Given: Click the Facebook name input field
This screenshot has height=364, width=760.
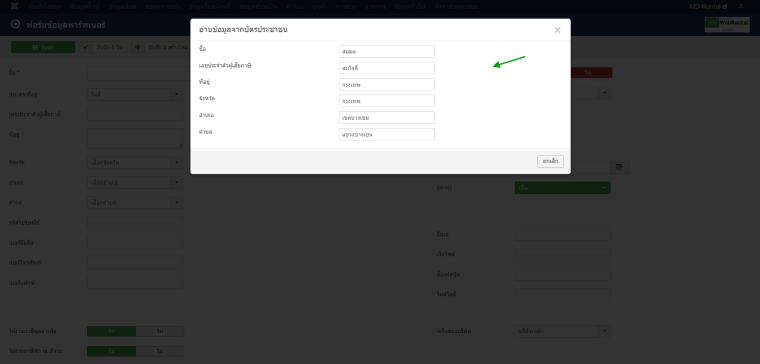Looking at the screenshot, I should 563,275.
